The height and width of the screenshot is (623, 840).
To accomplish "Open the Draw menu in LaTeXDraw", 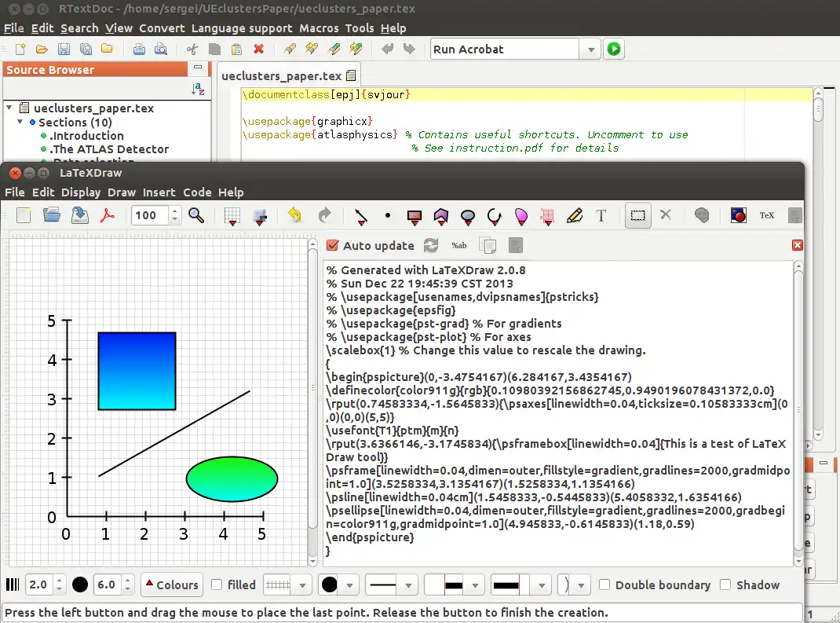I will 122,192.
